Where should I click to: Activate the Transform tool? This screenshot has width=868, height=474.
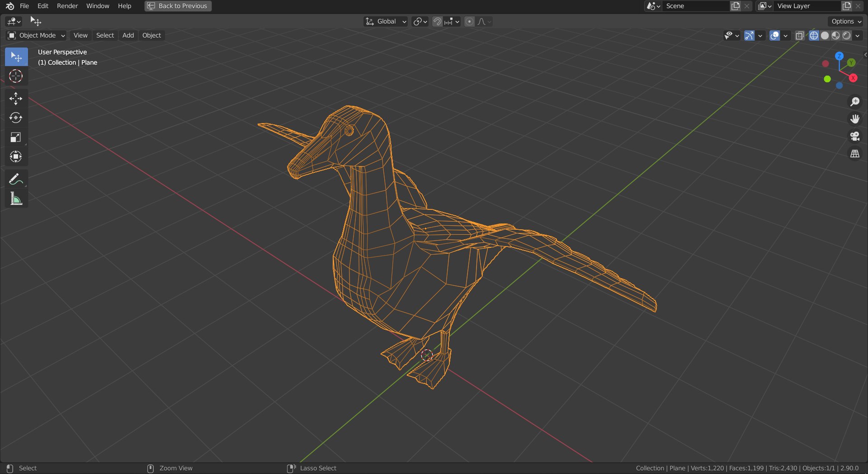point(16,157)
